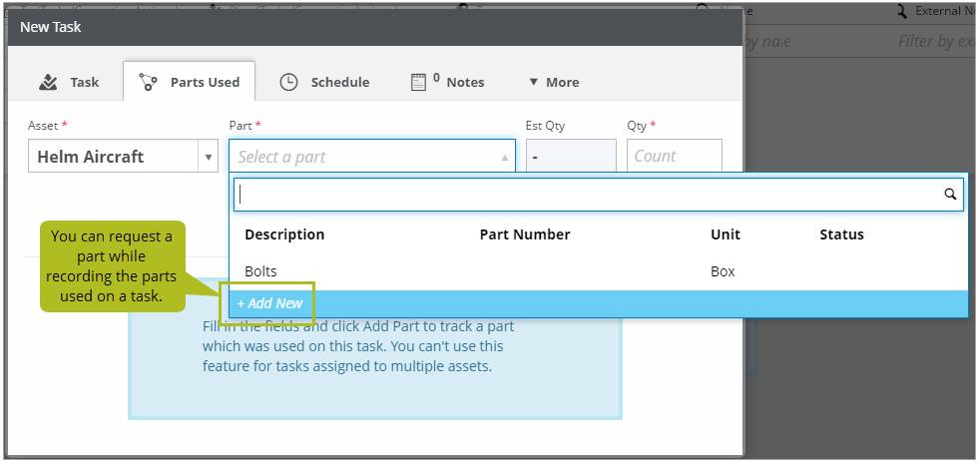Click the magnifier icon in part search box
The height and width of the screenshot is (464, 980).
point(950,195)
